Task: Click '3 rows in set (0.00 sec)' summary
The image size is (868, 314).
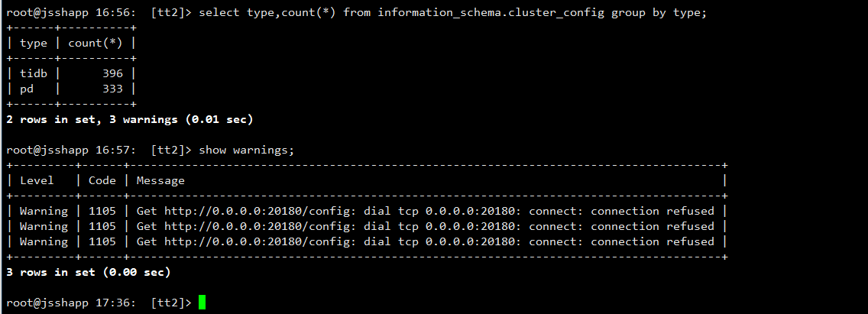Action: (88, 272)
